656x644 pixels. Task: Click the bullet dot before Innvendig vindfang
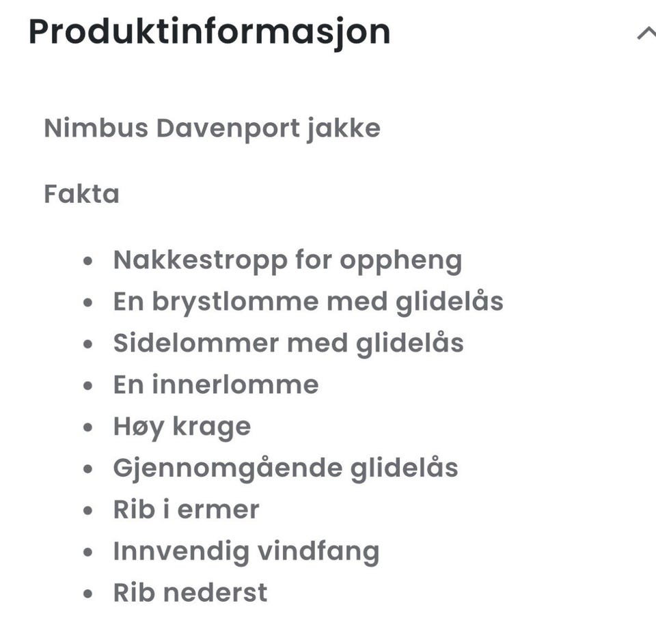[x=87, y=552]
